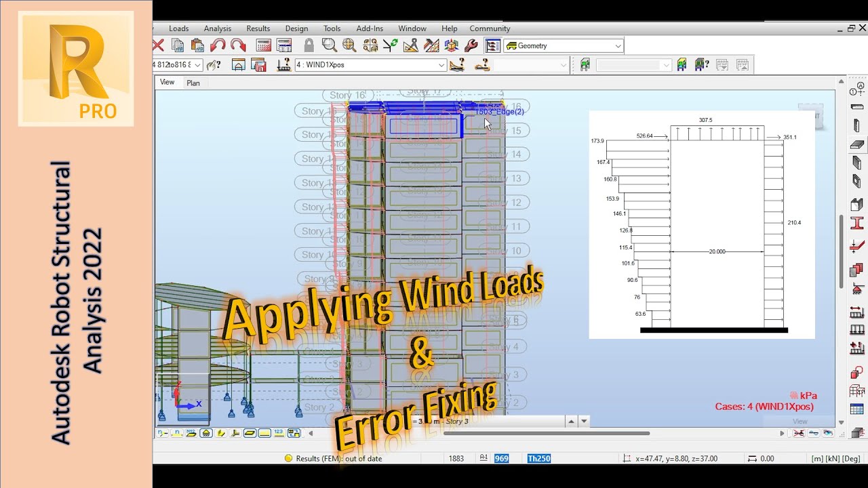
Task: Open the wrench preferences icon
Action: pyautogui.click(x=471, y=45)
